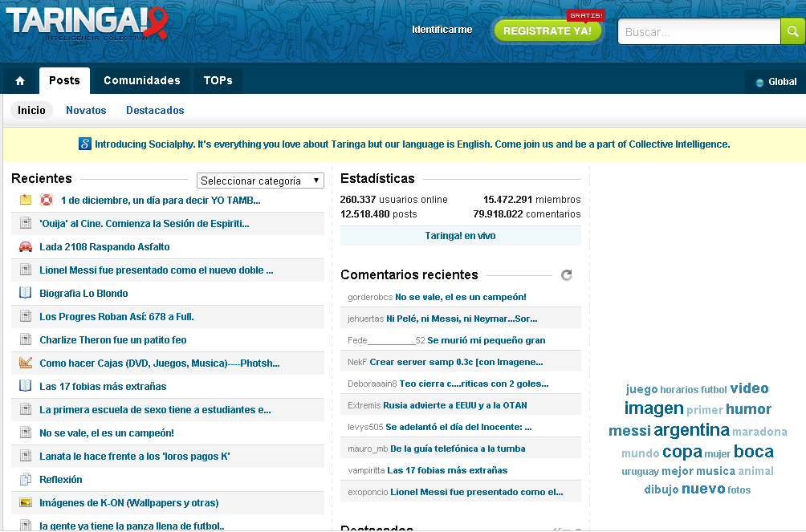Open the Comunidades tab
This screenshot has width=806, height=532.
point(142,81)
